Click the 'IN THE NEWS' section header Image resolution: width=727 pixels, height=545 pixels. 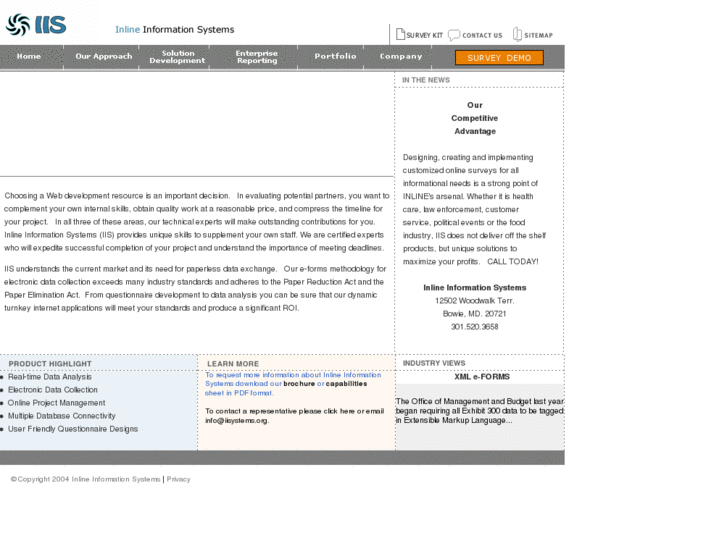426,80
